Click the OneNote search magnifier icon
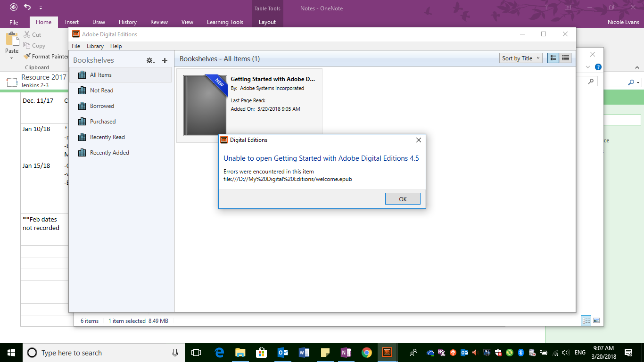The image size is (644, 362). click(x=632, y=82)
